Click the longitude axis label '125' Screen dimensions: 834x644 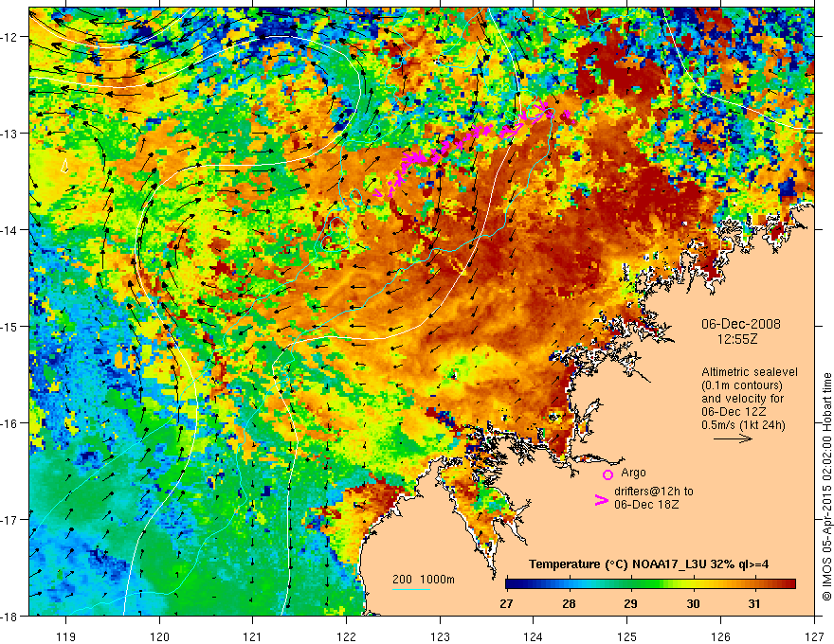(x=627, y=636)
